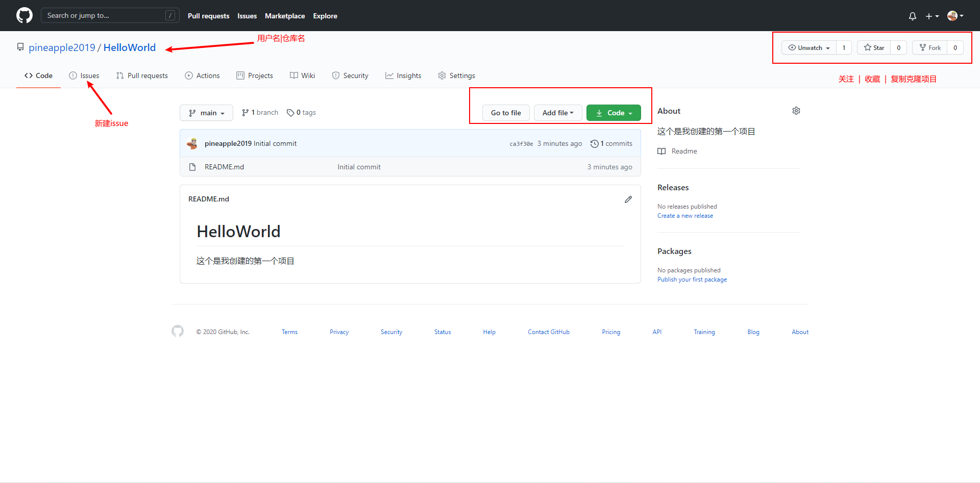Open the README.md file in file list
The height and width of the screenshot is (483, 980).
(x=224, y=167)
